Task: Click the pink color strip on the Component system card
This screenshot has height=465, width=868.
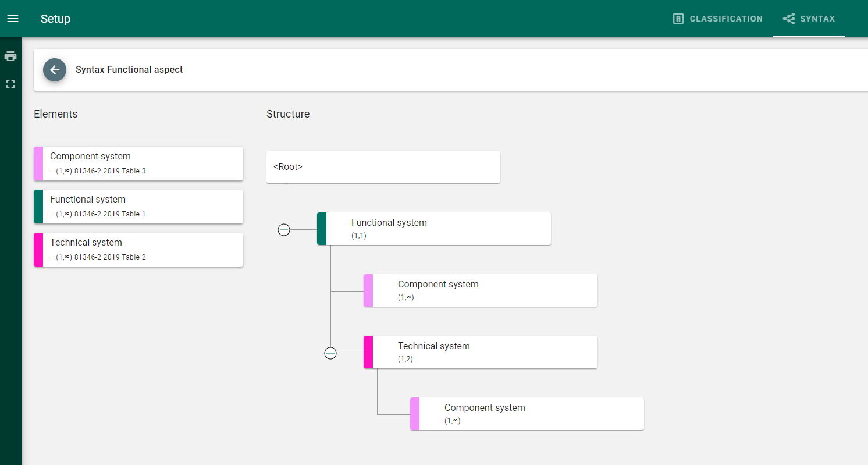Action: pyautogui.click(x=38, y=164)
